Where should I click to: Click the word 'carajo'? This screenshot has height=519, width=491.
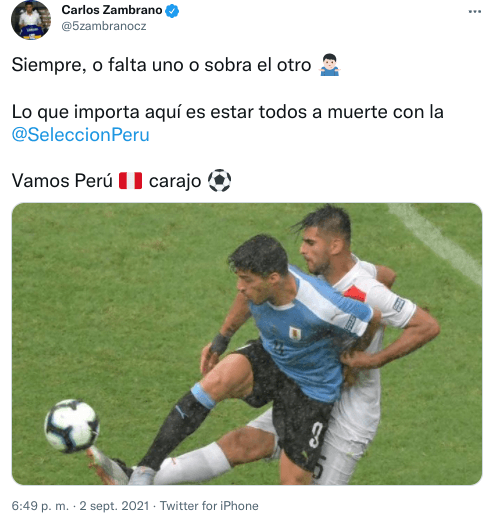click(x=175, y=181)
